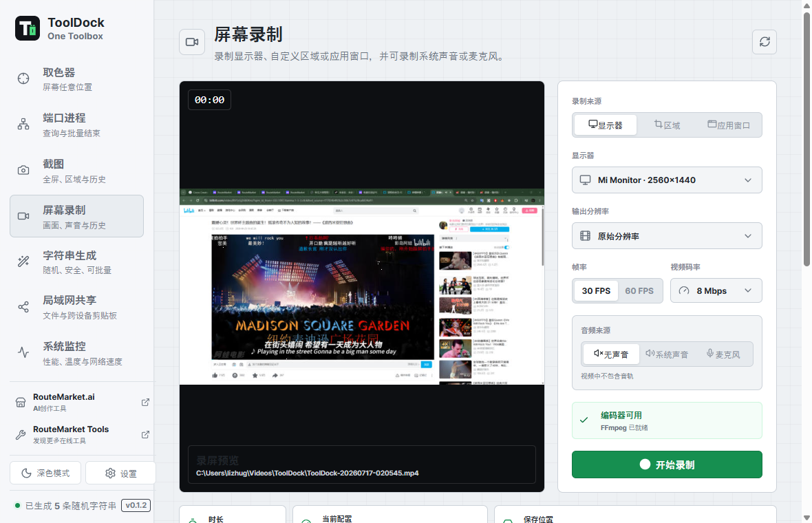Click the gauge icon in bitrate selector
812x523 pixels.
684,291
